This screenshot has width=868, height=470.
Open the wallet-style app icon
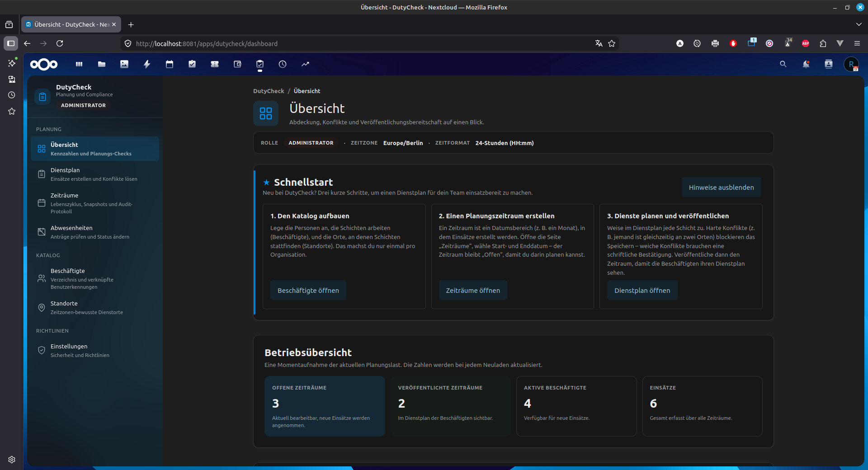pyautogui.click(x=237, y=64)
